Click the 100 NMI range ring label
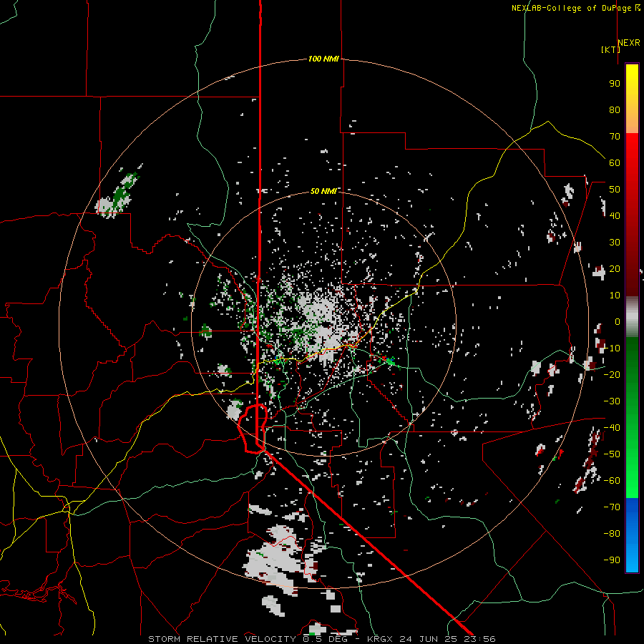This screenshot has width=644, height=644. pos(323,59)
